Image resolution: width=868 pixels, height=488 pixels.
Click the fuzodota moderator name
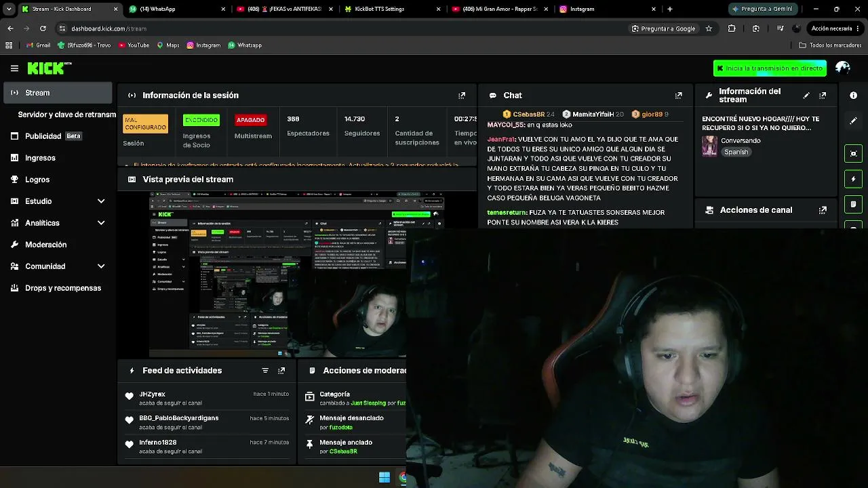point(340,428)
